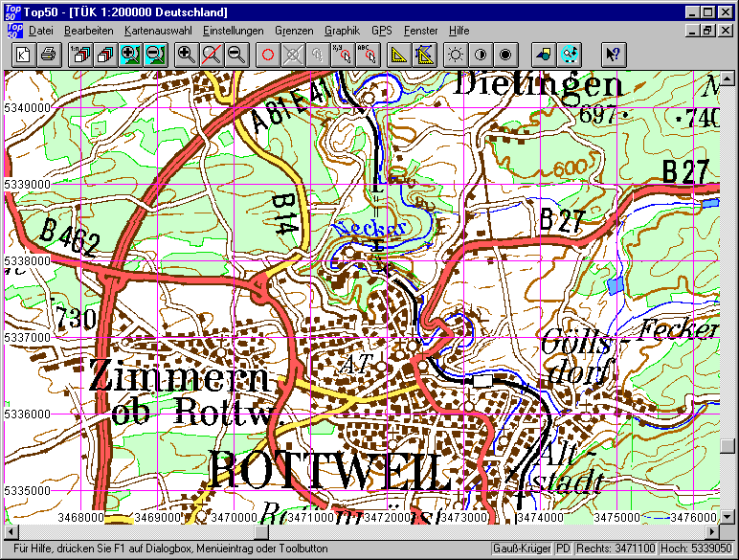Click the vertical scrollbar up arrow
Viewport: 739px width, 560px height.
click(x=728, y=78)
